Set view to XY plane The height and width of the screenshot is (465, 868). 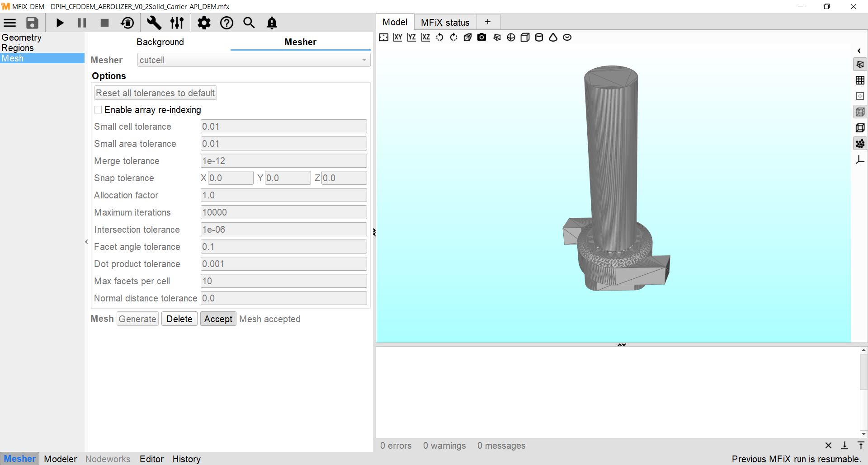pyautogui.click(x=397, y=38)
